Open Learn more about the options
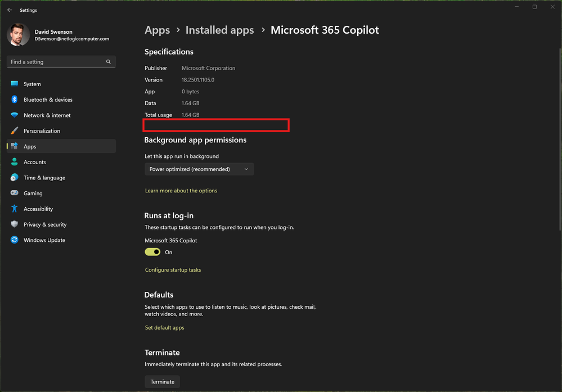The image size is (562, 392). coord(181,191)
